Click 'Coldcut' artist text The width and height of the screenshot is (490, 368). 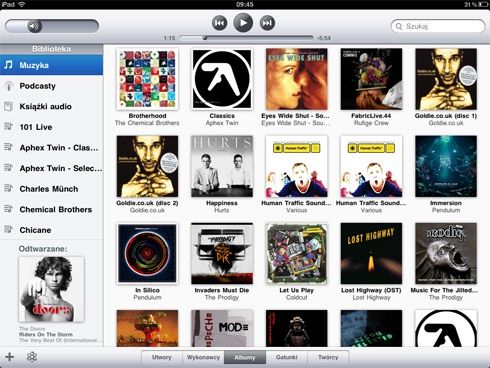(297, 297)
